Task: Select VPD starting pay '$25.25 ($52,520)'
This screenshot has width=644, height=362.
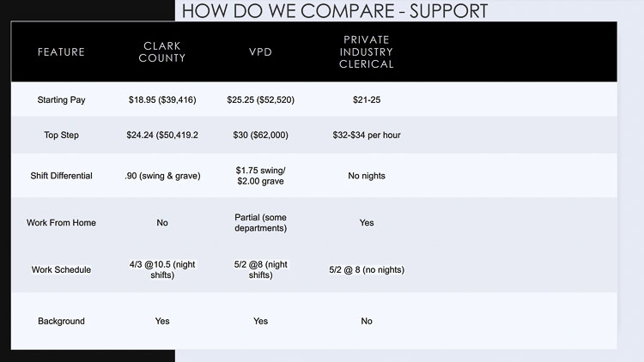Action: coord(260,100)
